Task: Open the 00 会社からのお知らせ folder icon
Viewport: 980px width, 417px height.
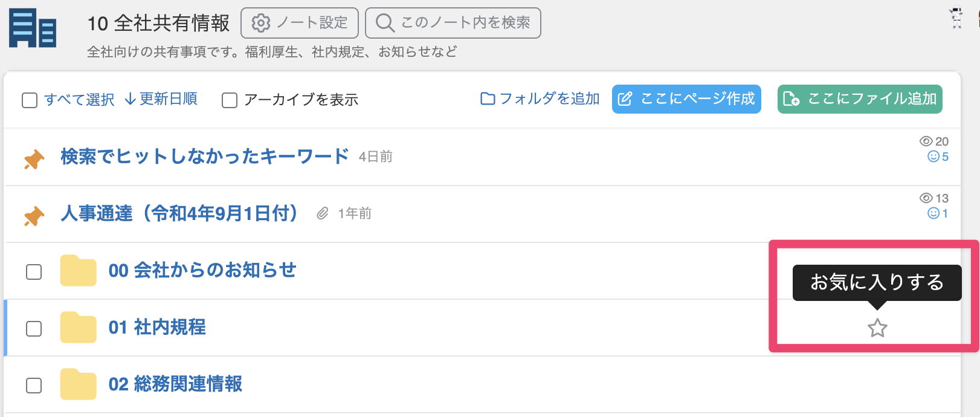Action: (x=79, y=271)
